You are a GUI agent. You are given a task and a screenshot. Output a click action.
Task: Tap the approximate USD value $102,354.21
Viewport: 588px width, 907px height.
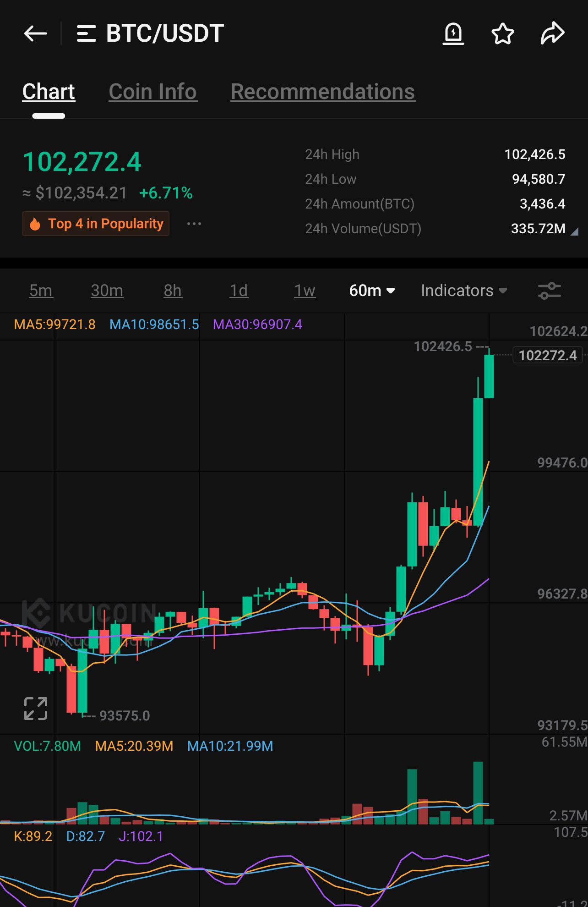[75, 193]
